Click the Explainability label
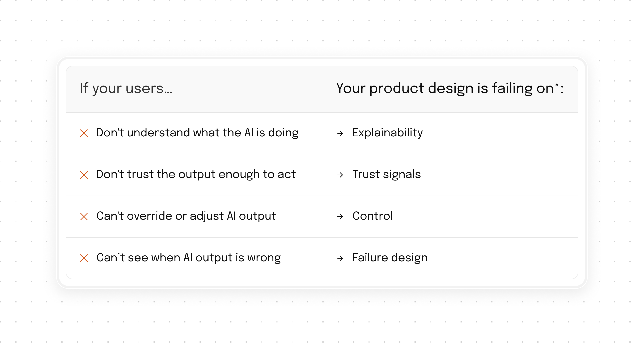This screenshot has height=345, width=644. (388, 133)
